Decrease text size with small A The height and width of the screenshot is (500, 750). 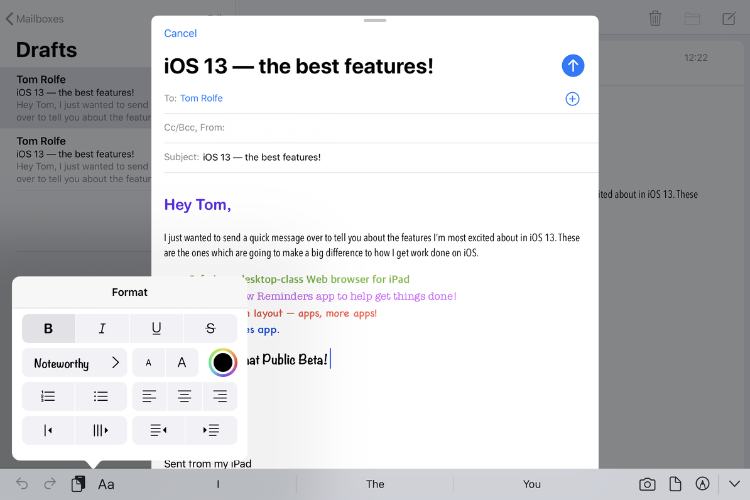[x=148, y=363]
